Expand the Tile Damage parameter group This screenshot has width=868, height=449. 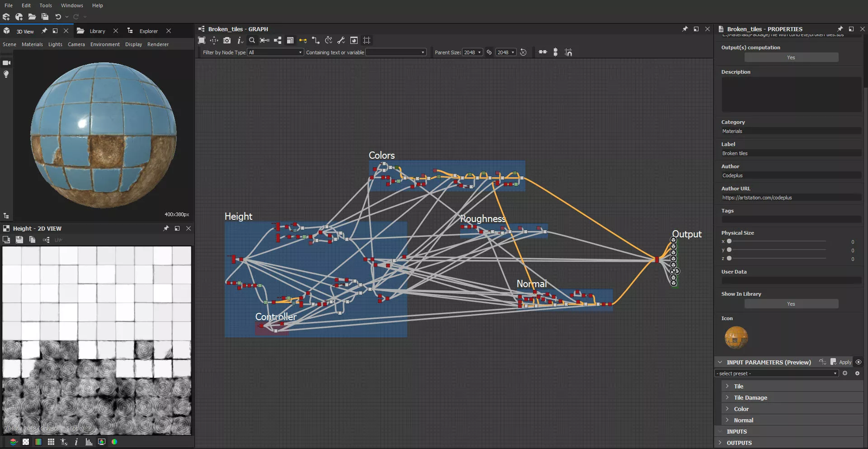pos(750,397)
